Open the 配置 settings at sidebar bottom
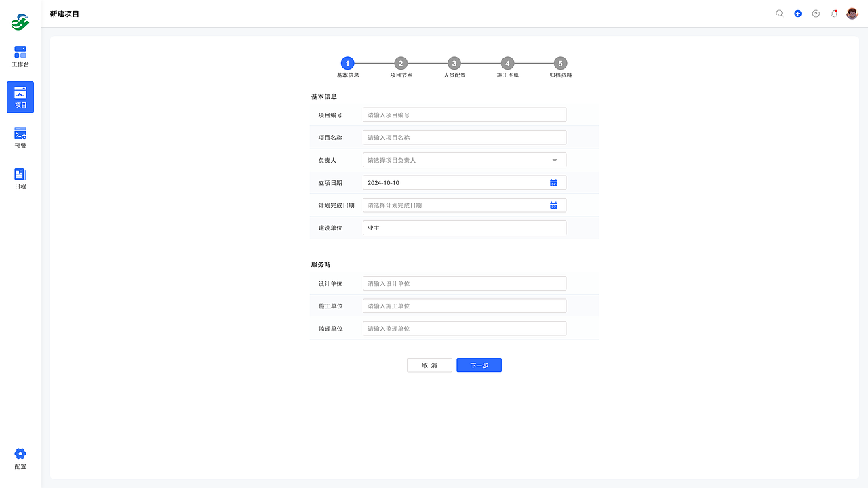 click(x=20, y=457)
